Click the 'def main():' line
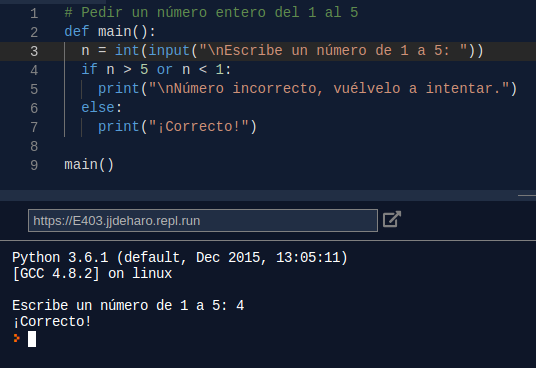The image size is (536, 368). pos(110,32)
